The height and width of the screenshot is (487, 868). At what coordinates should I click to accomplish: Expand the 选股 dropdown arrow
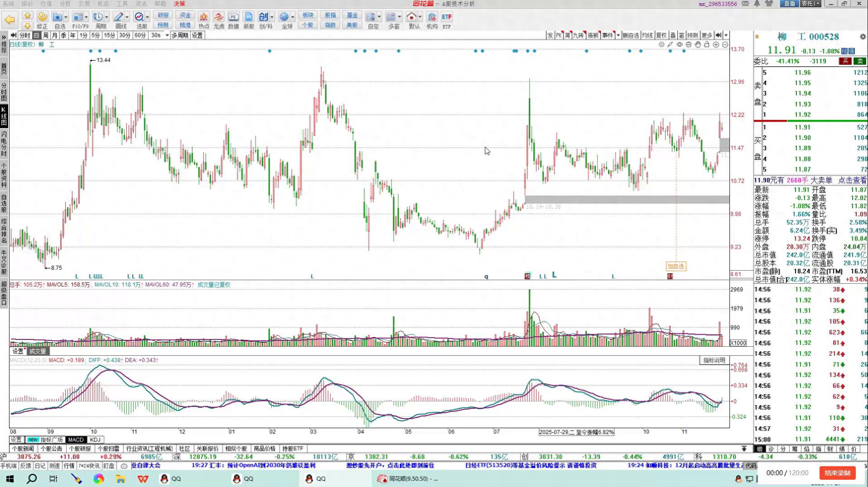pos(148,17)
